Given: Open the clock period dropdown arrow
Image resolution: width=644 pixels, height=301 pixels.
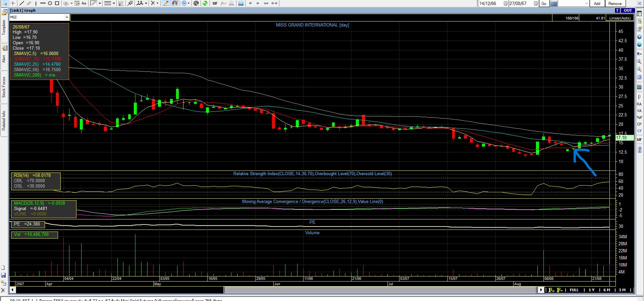Looking at the screenshot, I should tap(189, 3).
